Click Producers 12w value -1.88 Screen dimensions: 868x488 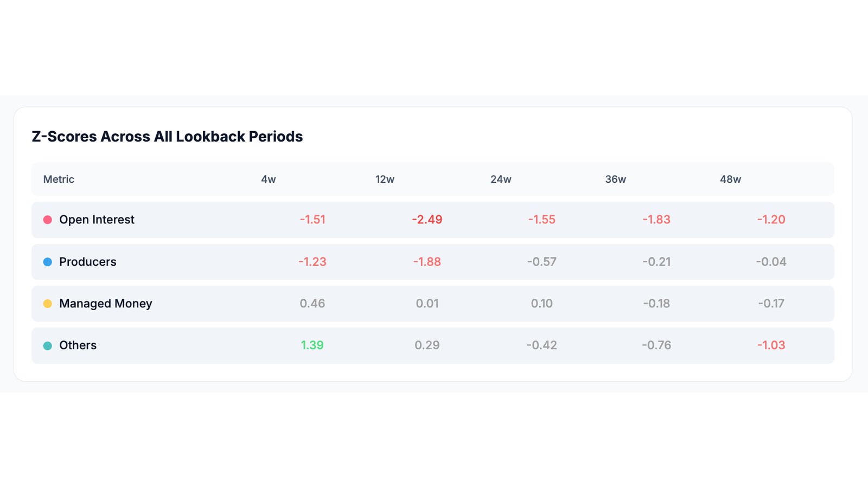pos(427,262)
